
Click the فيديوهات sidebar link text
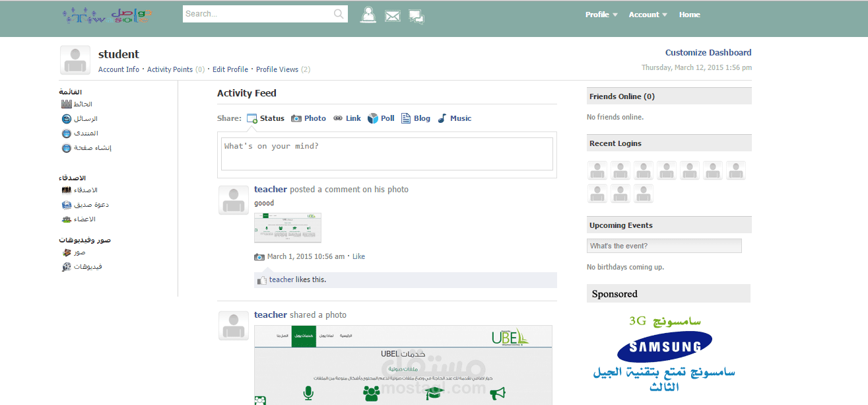point(88,267)
